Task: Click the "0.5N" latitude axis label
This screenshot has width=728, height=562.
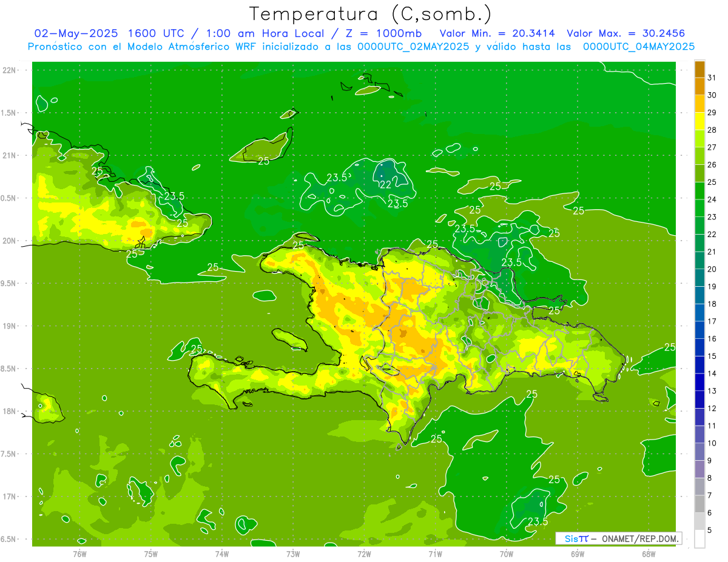Action: coord(9,198)
